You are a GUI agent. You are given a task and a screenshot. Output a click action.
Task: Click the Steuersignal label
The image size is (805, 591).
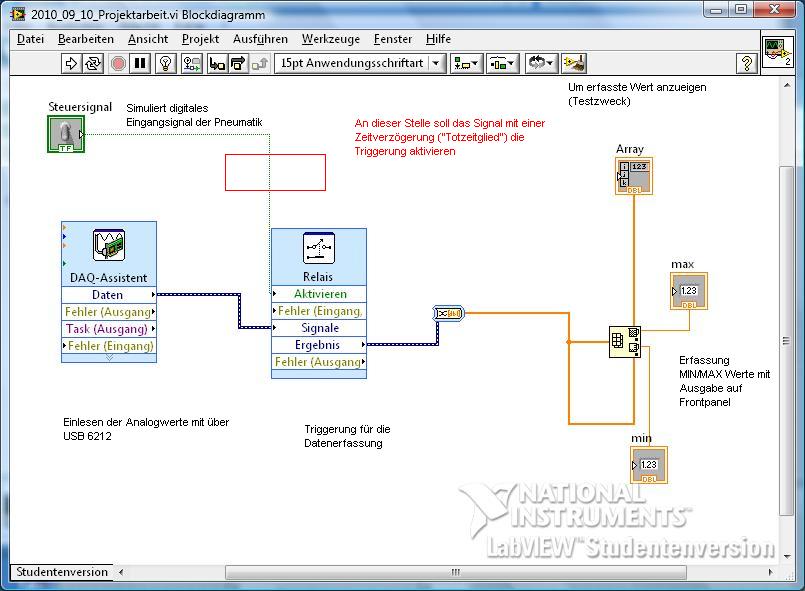coord(80,107)
